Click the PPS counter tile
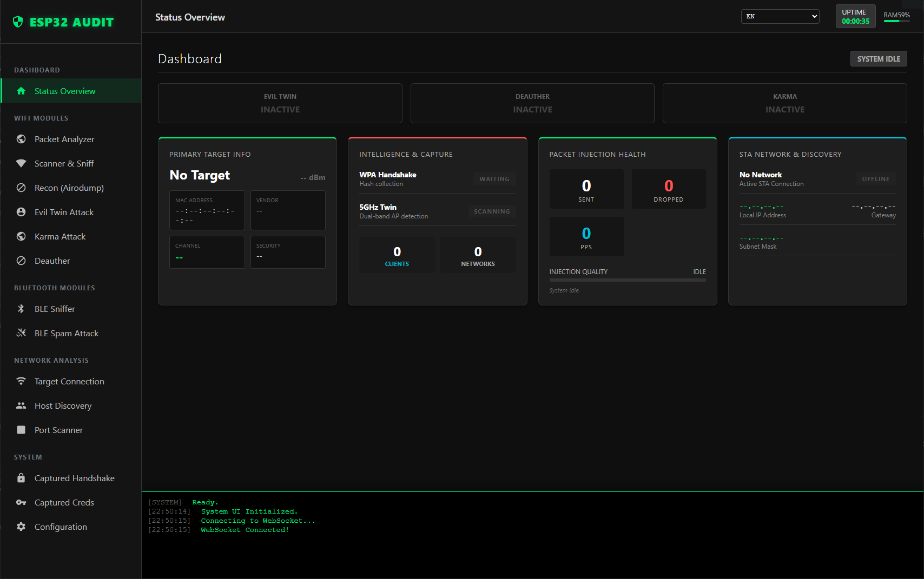Image resolution: width=924 pixels, height=579 pixels. (x=586, y=236)
